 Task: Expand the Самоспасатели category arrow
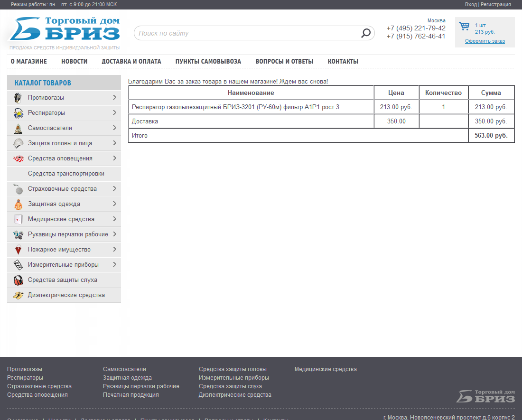(114, 128)
